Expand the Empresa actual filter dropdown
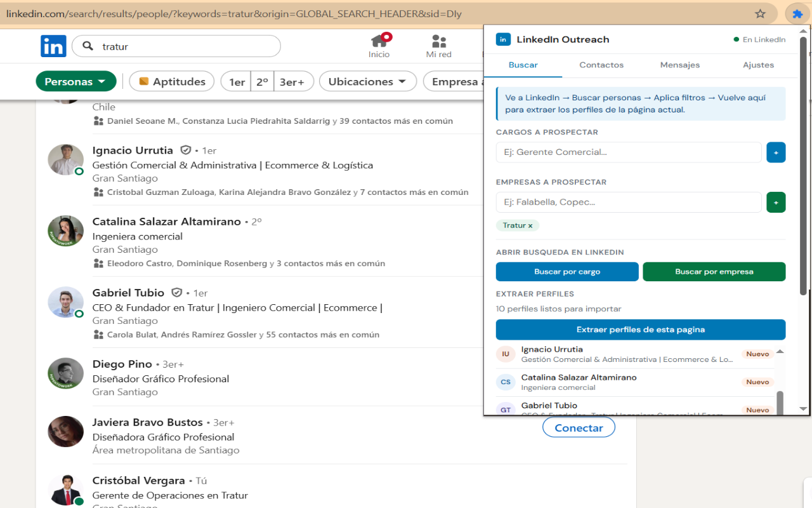Image resolution: width=812 pixels, height=508 pixels. click(x=454, y=81)
